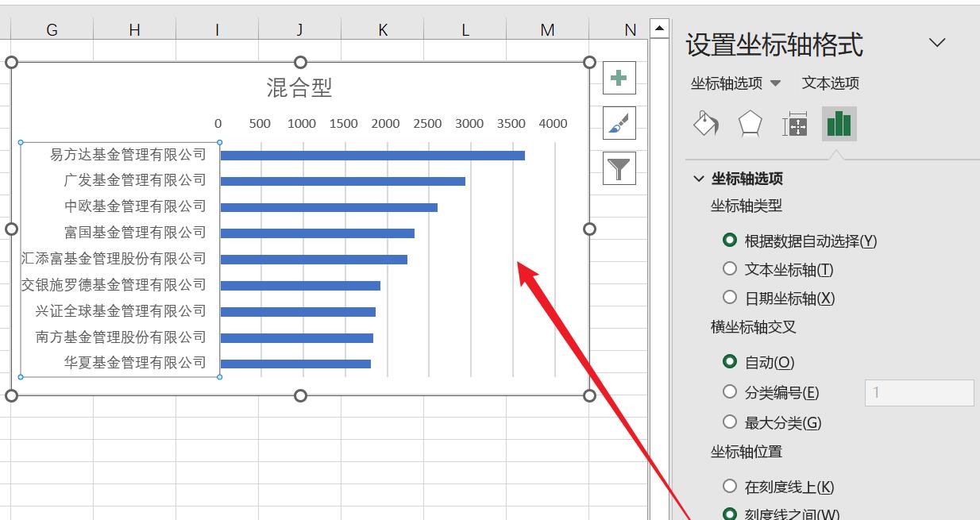
Task: Choose 根据数据自动选择 radio button
Action: pyautogui.click(x=730, y=240)
